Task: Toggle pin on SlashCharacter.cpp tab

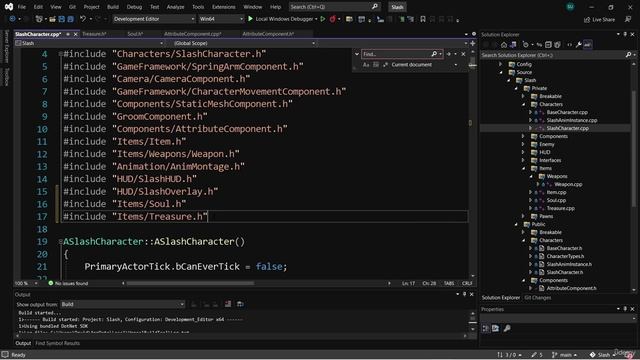Action: pyautogui.click(x=68, y=34)
